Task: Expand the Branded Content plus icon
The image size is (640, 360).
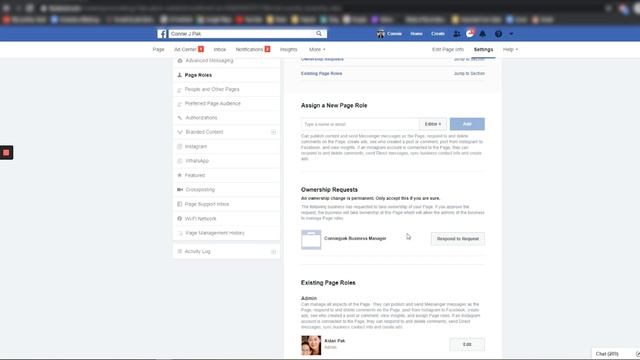Action: pyautogui.click(x=273, y=132)
